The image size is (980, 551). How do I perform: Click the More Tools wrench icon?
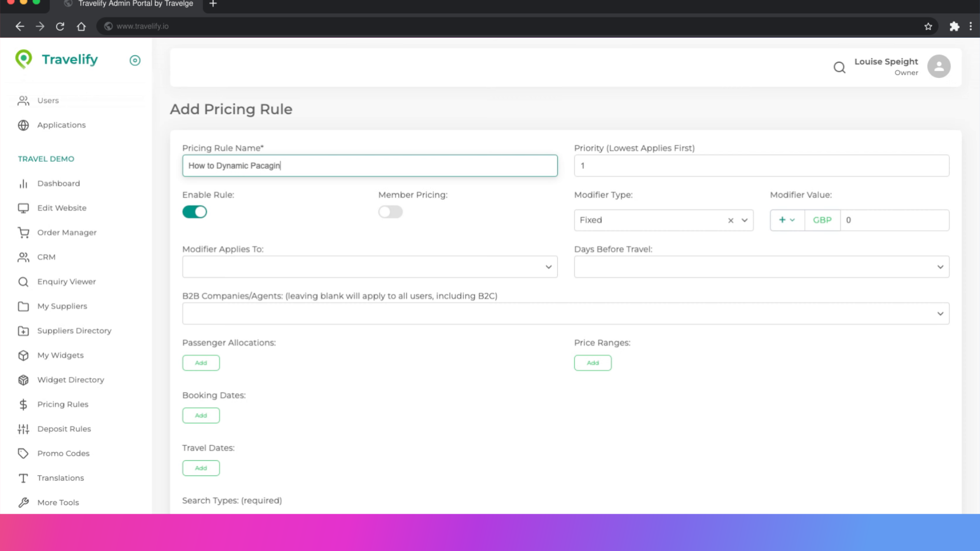[x=23, y=503]
